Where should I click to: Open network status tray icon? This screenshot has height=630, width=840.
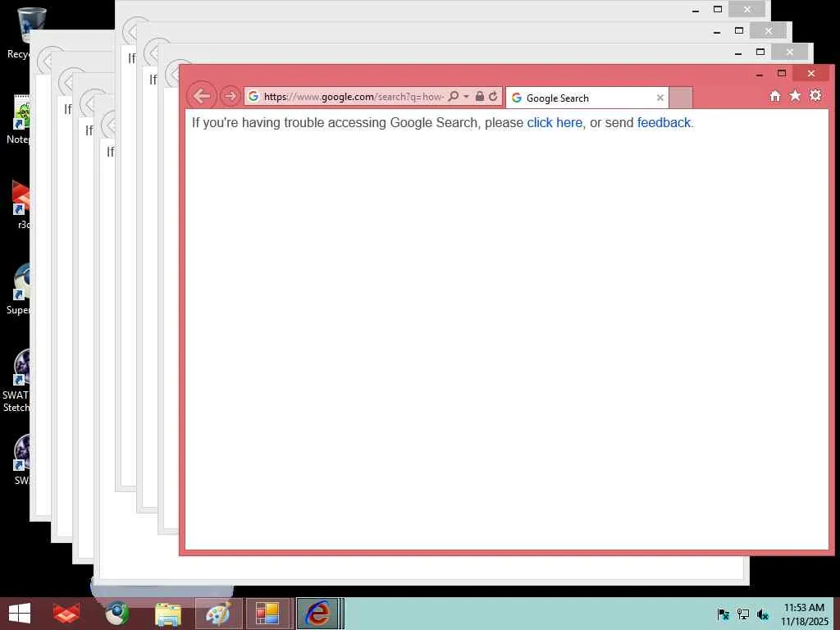coord(743,614)
